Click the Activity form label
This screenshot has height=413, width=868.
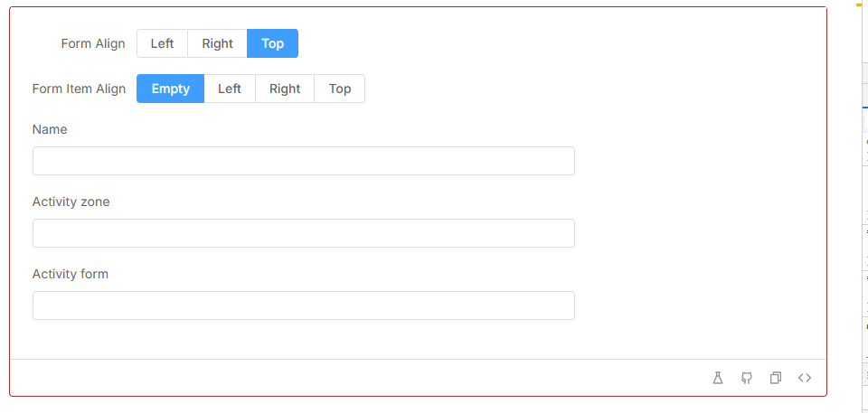point(71,274)
